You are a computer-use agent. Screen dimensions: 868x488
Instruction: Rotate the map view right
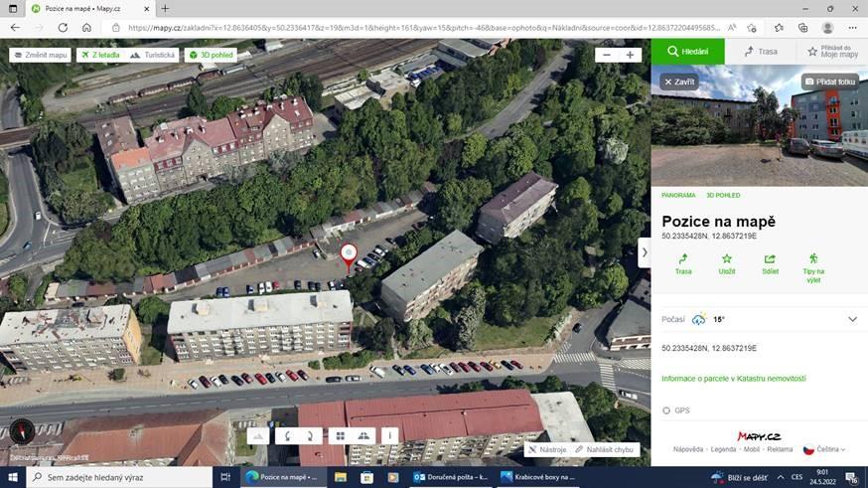(310, 435)
